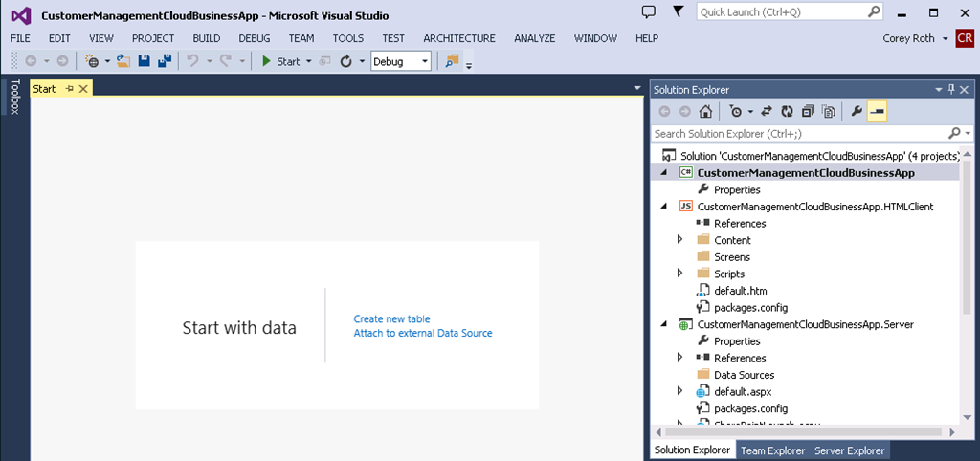Click the Open File toolbar icon
980x461 pixels.
tap(123, 61)
